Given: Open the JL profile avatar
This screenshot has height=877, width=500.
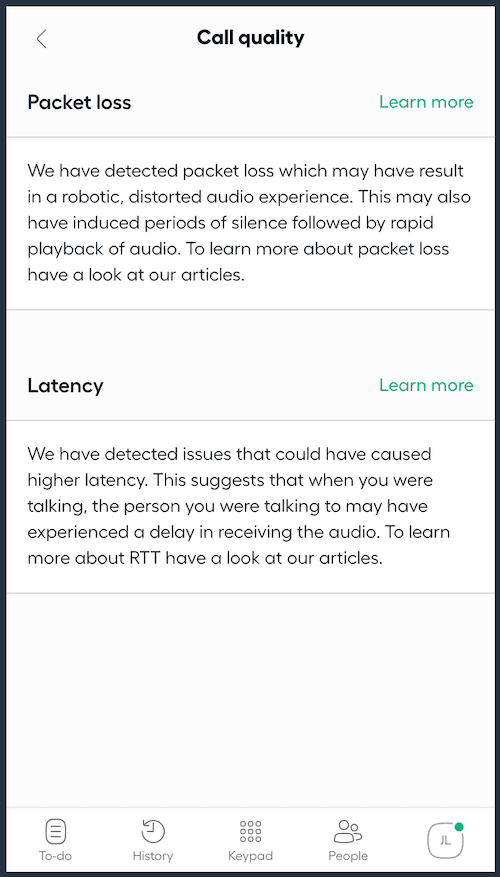Looking at the screenshot, I should [445, 840].
